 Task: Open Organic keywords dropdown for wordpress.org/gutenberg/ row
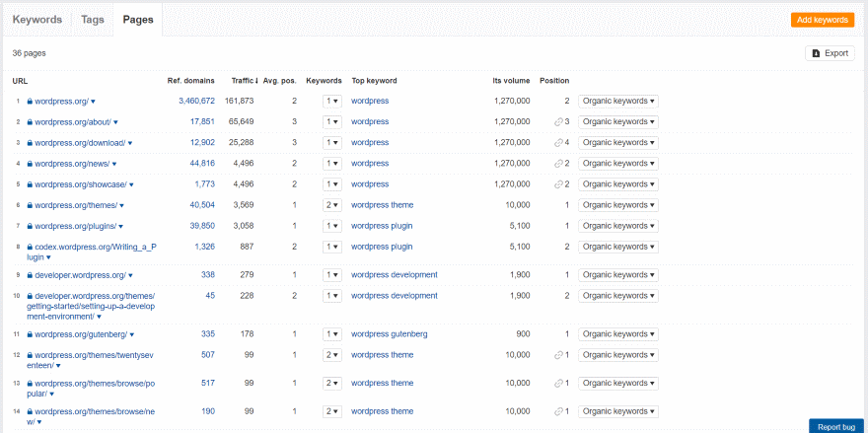coord(618,334)
